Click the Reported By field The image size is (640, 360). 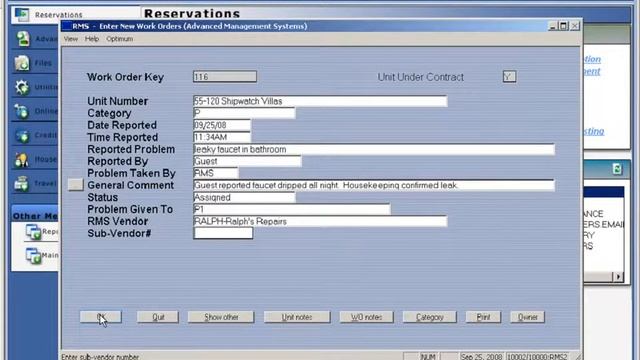(247, 161)
